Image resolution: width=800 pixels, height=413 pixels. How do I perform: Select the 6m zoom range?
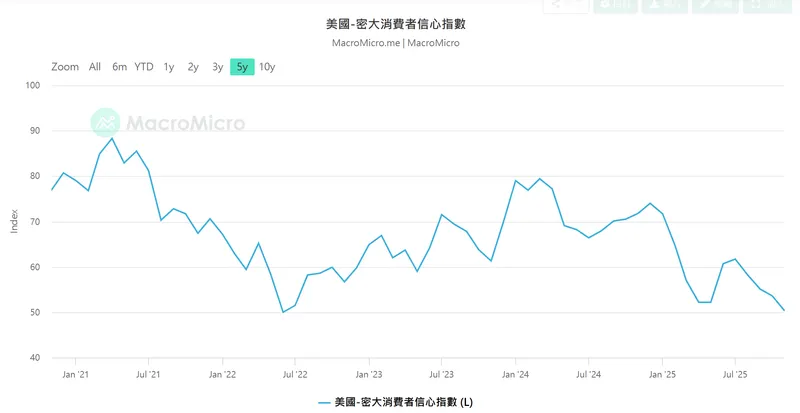[119, 67]
